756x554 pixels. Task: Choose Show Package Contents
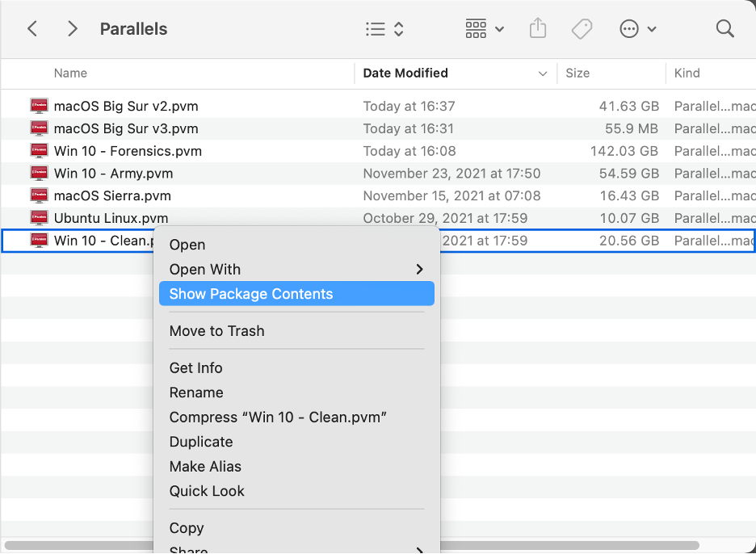coord(296,294)
